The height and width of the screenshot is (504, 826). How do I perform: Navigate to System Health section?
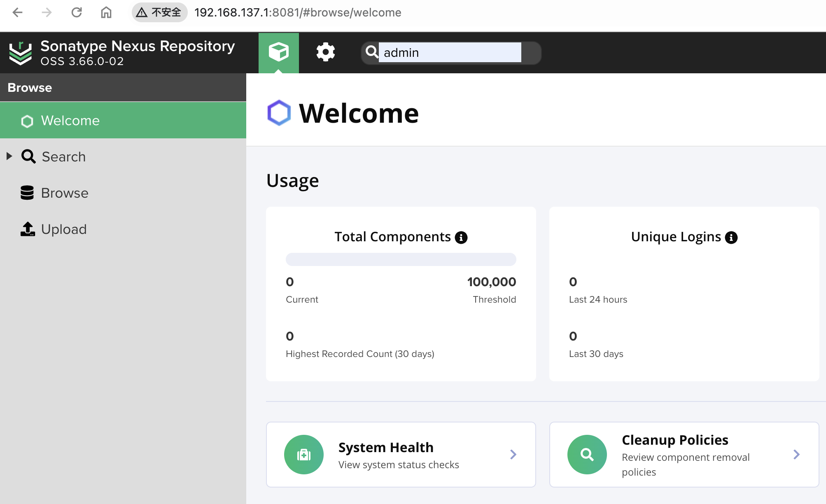point(401,455)
